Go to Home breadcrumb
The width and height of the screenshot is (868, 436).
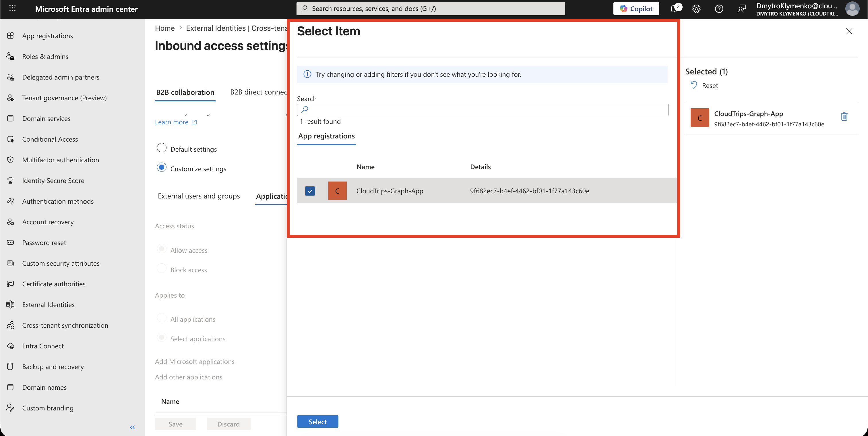tap(165, 28)
